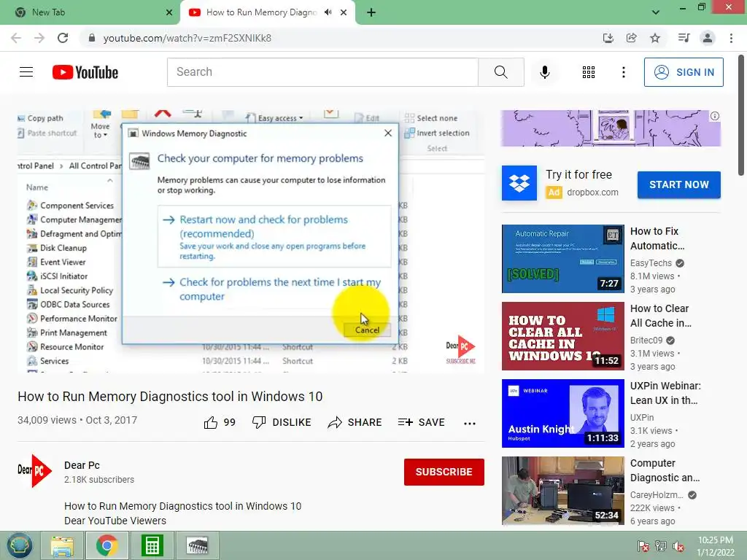Viewport: 747px width, 560px height.
Task: Open Chrome three-dot menu
Action: [731, 38]
